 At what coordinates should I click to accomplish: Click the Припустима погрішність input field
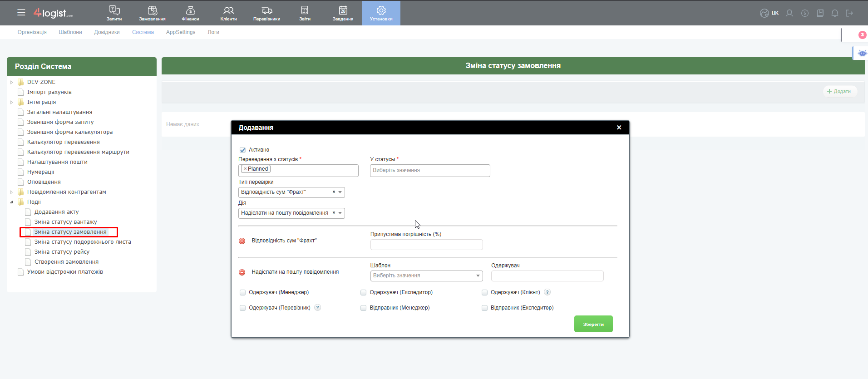tap(426, 245)
